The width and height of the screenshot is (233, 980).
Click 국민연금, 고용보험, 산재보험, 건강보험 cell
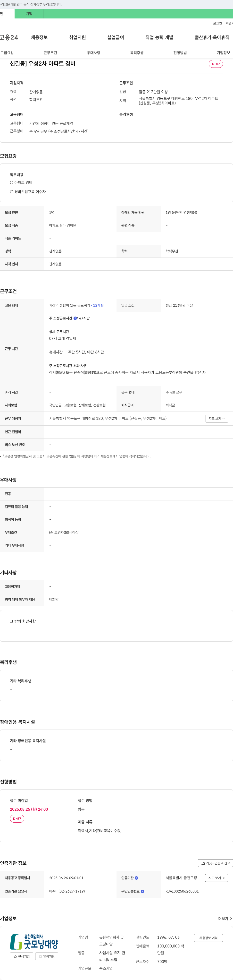[x=77, y=405]
